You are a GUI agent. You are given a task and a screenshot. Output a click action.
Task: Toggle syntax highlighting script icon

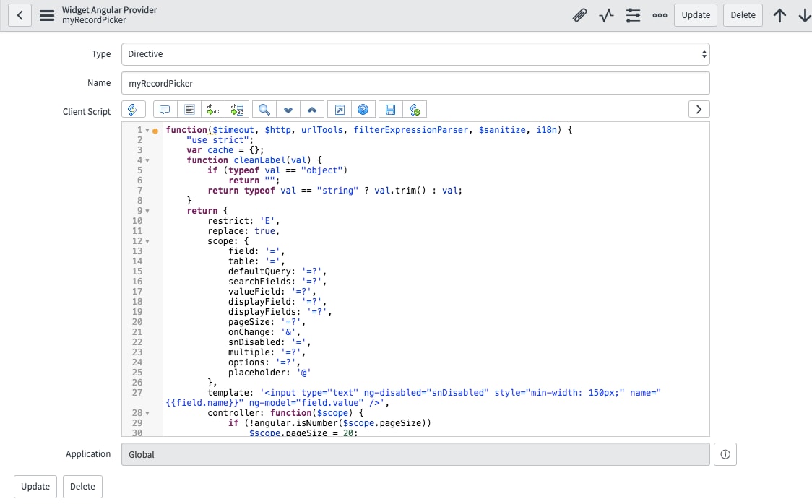(x=133, y=110)
